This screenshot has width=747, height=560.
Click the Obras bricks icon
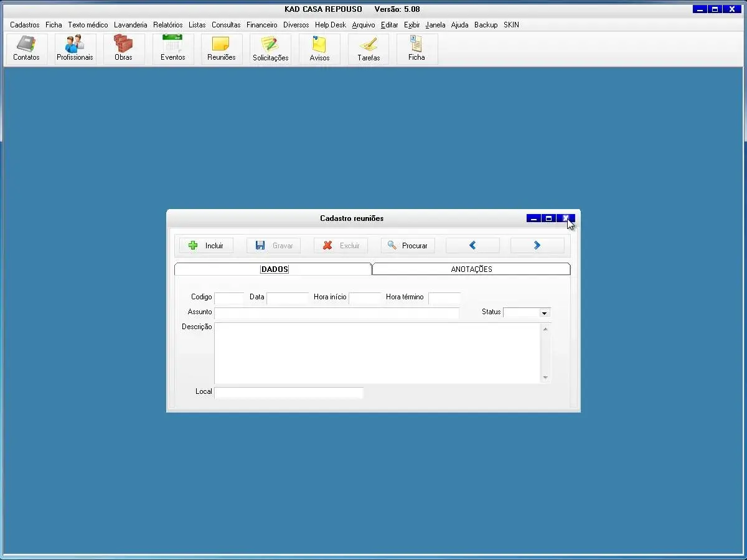[x=123, y=49]
